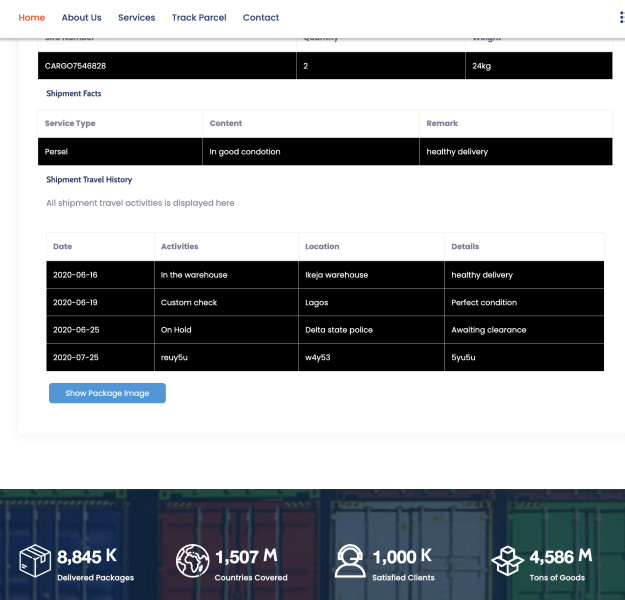Click the globe icon for countries covered
Screen dimensions: 625x600
(x=192, y=561)
